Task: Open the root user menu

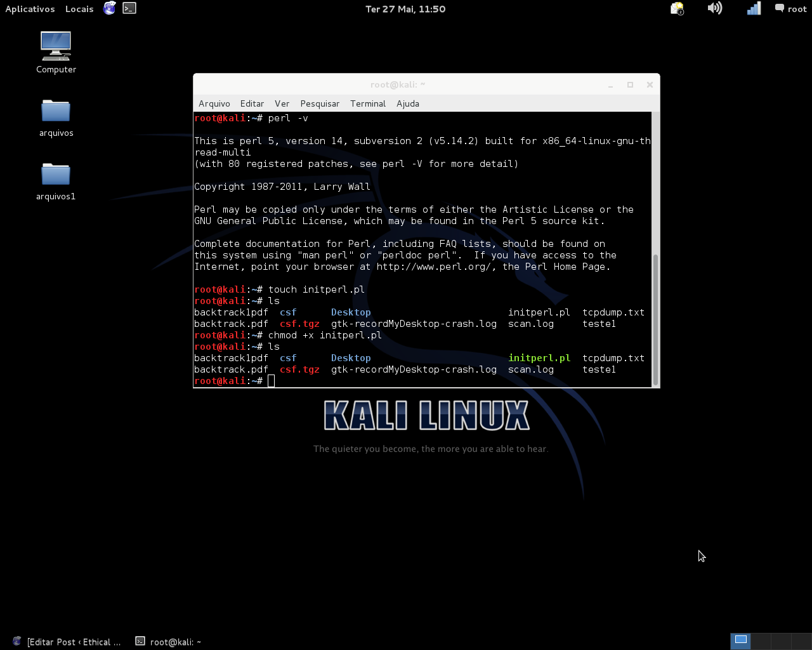Action: coord(790,9)
